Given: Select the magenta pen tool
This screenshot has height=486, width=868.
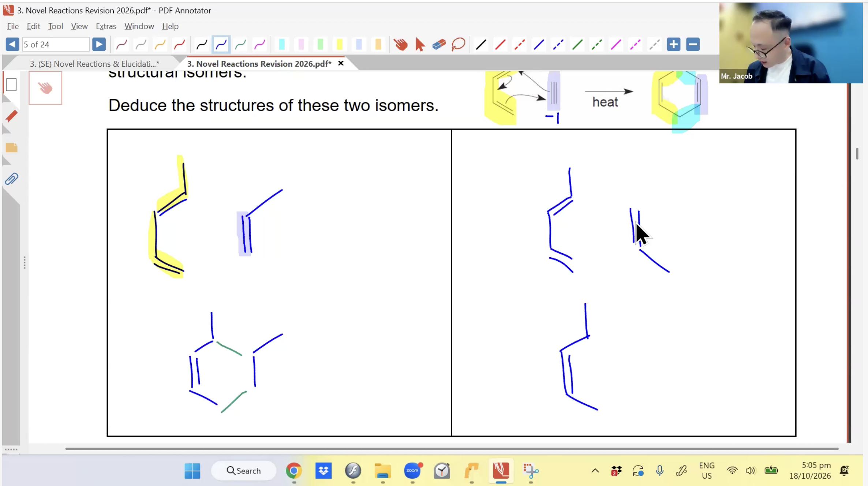Looking at the screenshot, I should point(260,45).
